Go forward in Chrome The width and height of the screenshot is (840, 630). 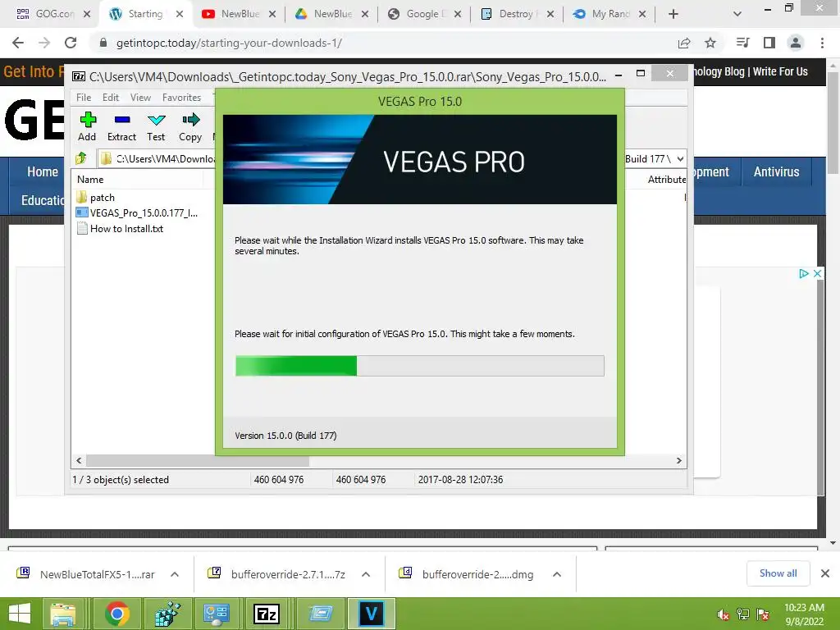click(x=44, y=43)
